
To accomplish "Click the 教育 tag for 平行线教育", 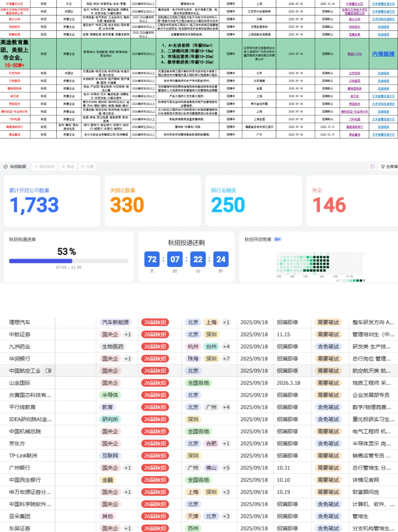I will coord(108,407).
